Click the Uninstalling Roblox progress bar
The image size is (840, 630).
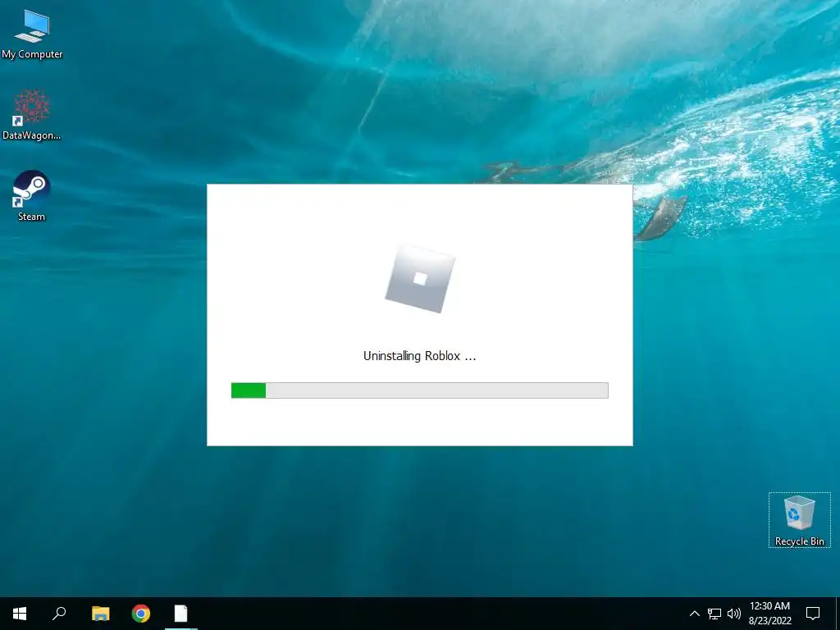[x=419, y=390]
